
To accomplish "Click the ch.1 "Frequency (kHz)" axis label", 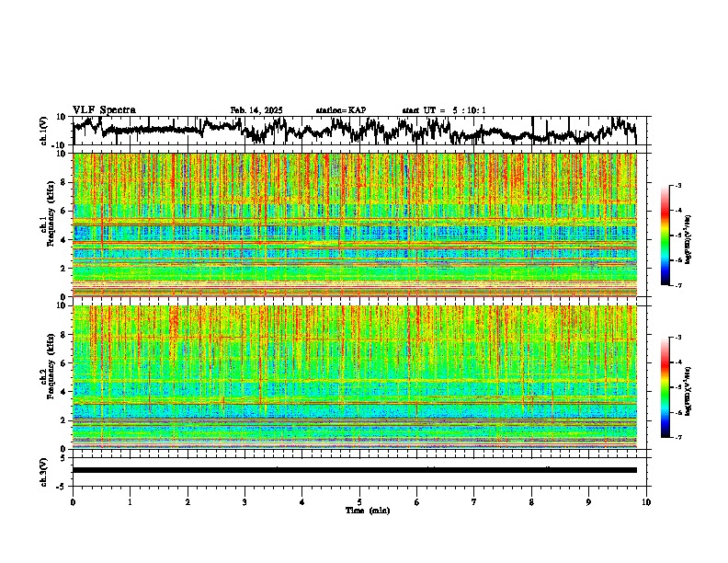I will tap(51, 213).
